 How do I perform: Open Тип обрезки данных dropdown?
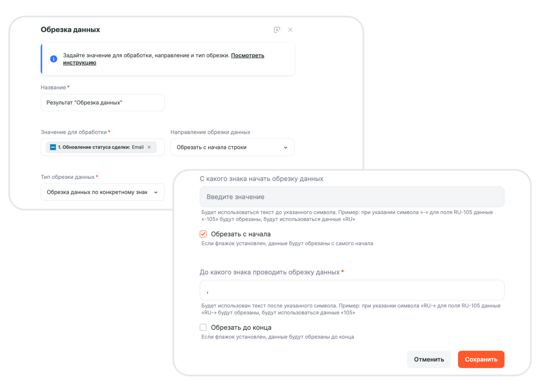[97, 192]
